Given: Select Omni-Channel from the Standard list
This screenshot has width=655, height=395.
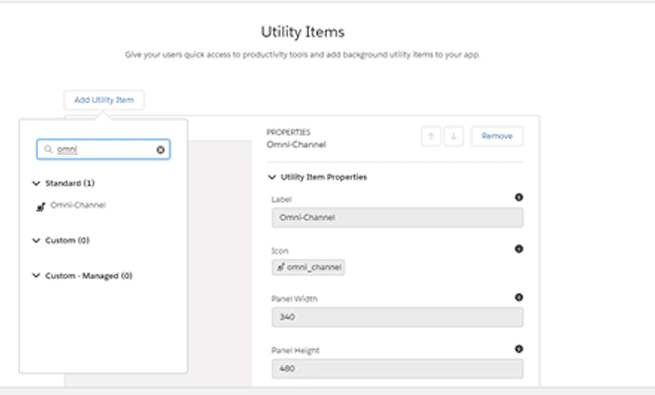Looking at the screenshot, I should [78, 205].
